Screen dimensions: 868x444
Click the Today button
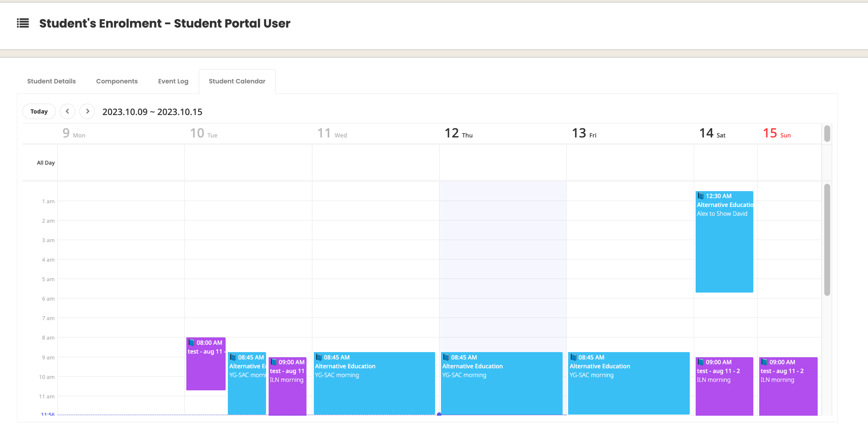tap(39, 111)
